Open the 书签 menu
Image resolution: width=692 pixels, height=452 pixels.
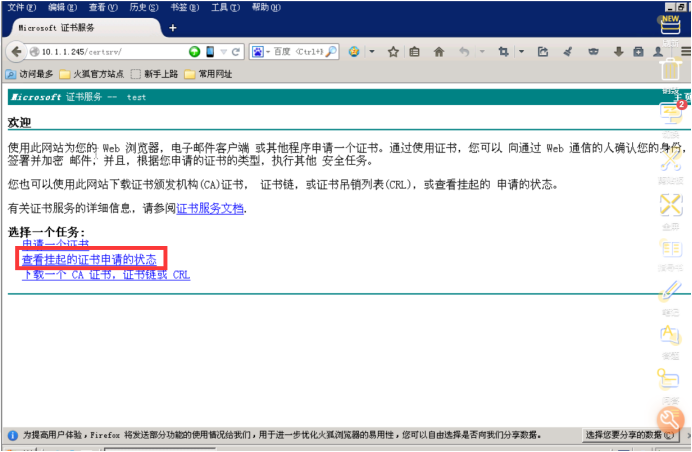[184, 7]
